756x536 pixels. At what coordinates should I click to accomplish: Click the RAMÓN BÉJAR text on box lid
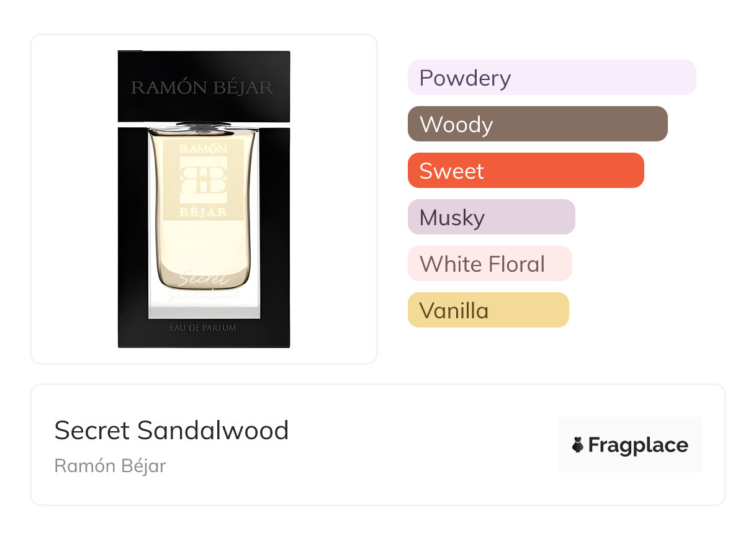tap(202, 87)
